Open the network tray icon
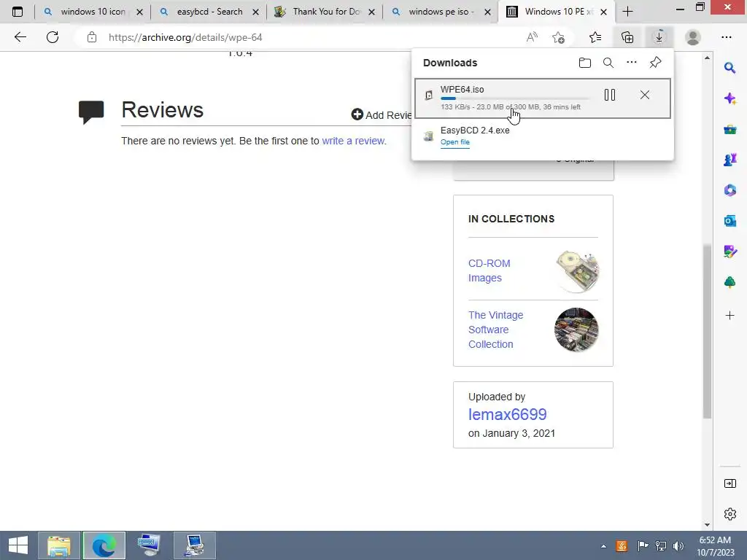Viewport: 747px width, 560px height. 661,546
